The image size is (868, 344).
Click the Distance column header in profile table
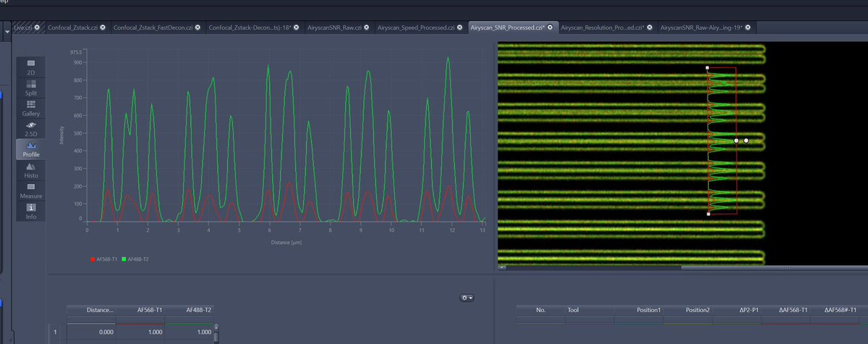click(x=90, y=310)
